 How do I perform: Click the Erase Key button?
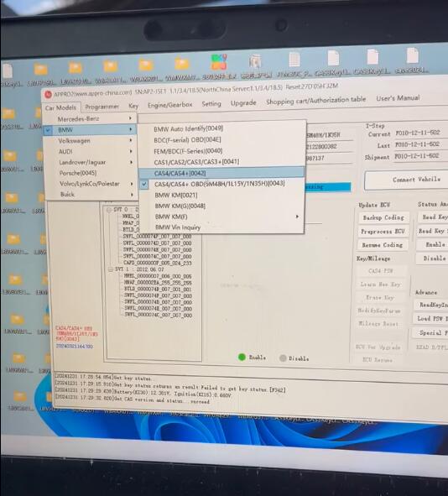[x=380, y=298]
